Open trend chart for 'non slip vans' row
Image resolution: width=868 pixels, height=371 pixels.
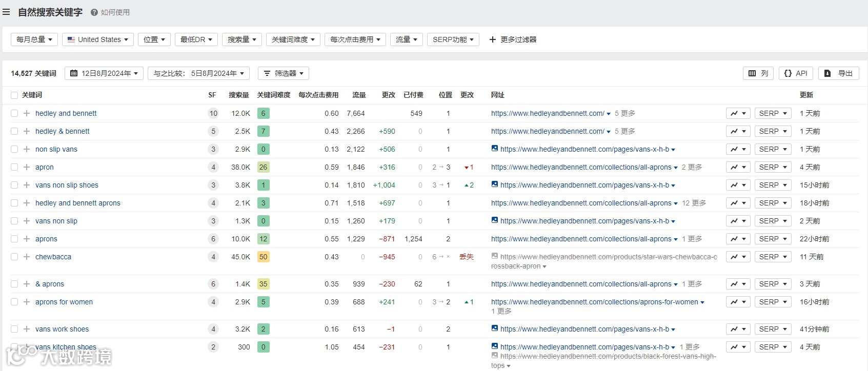(x=738, y=149)
